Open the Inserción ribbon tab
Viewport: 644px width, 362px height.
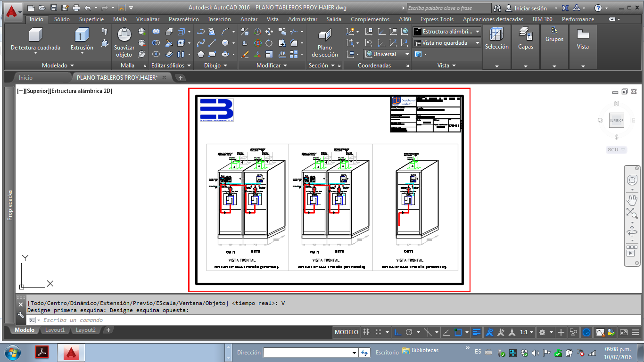coord(219,19)
